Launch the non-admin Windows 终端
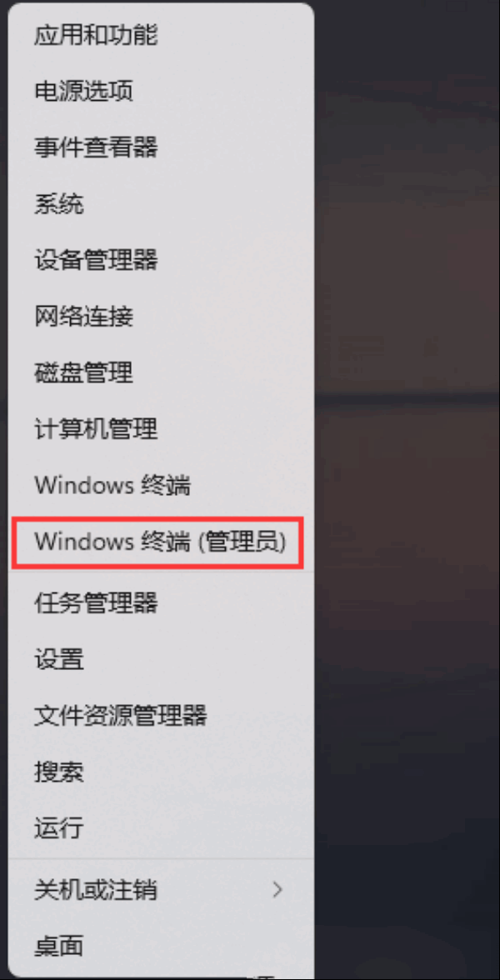Screen dimensions: 500x980 pyautogui.click(x=161, y=486)
